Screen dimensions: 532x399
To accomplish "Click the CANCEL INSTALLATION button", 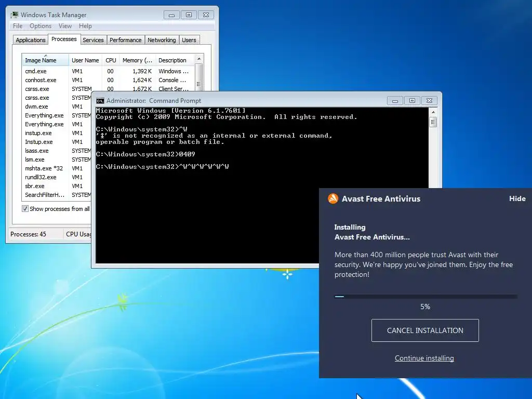I will tap(425, 330).
